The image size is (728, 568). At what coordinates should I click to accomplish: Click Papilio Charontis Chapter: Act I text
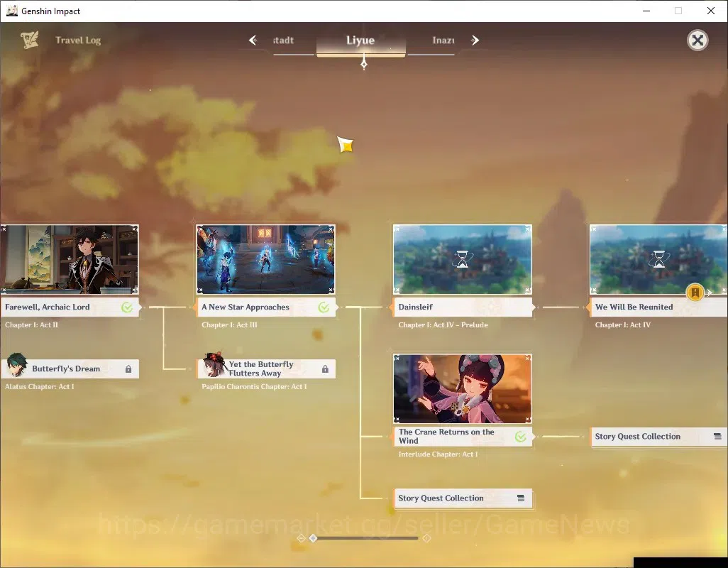point(254,386)
